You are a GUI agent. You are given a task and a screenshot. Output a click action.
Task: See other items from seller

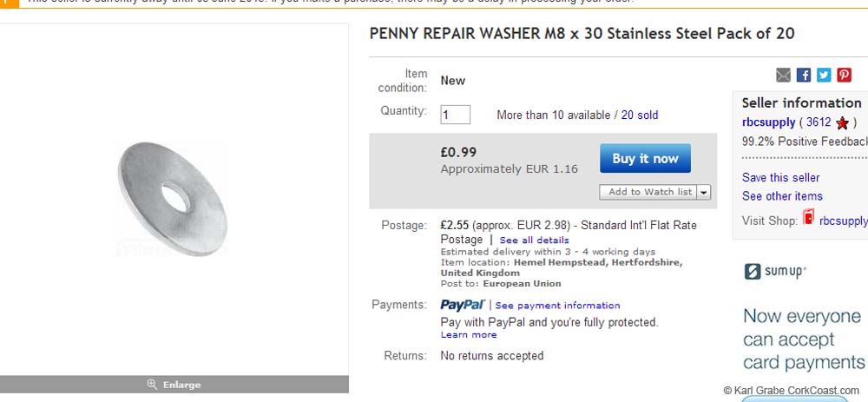pyautogui.click(x=782, y=196)
